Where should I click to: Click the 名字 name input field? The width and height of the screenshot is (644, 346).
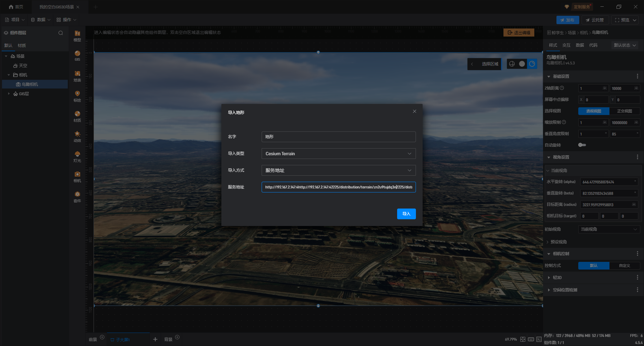tap(338, 137)
